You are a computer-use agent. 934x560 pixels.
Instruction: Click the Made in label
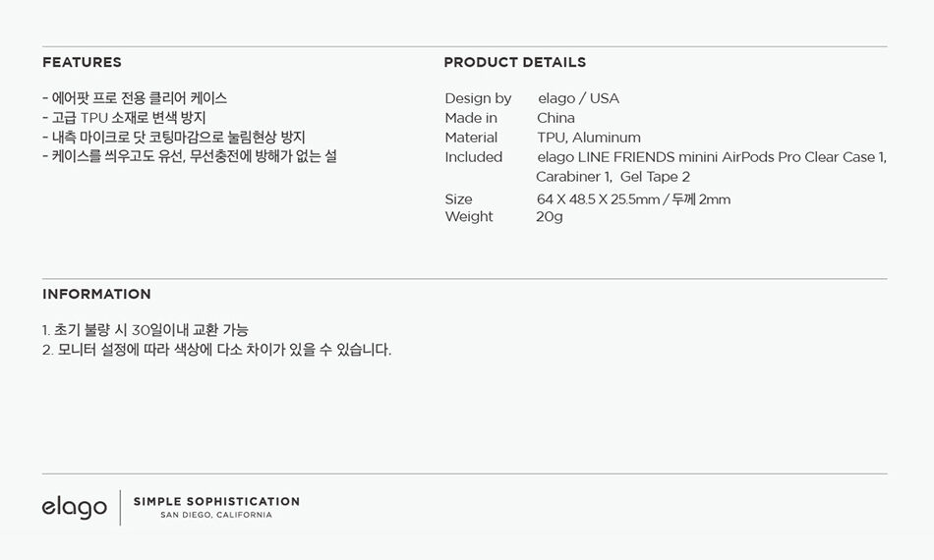[x=471, y=118]
